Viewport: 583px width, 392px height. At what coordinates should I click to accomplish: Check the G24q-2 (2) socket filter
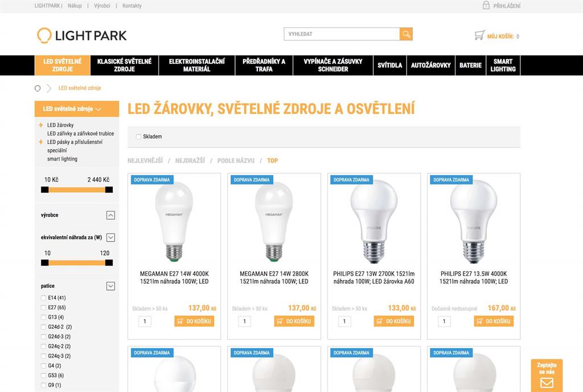(x=43, y=346)
